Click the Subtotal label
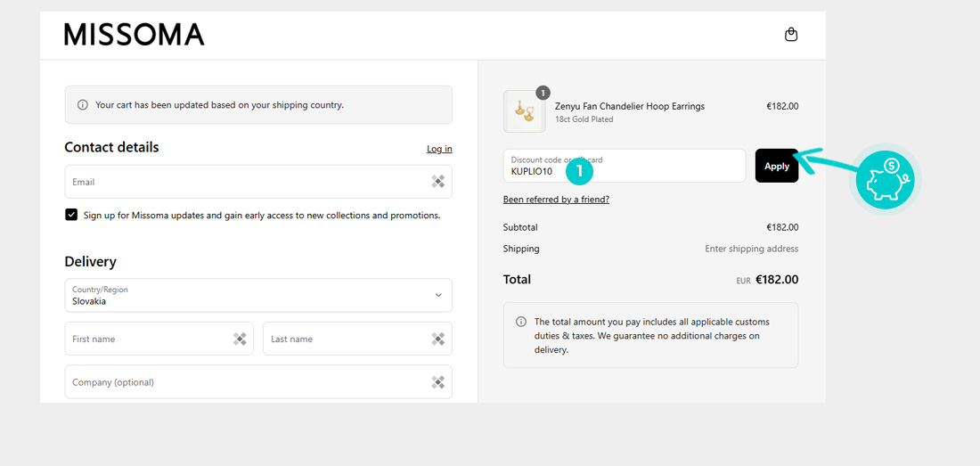Viewport: 980px width, 466px height. (520, 227)
